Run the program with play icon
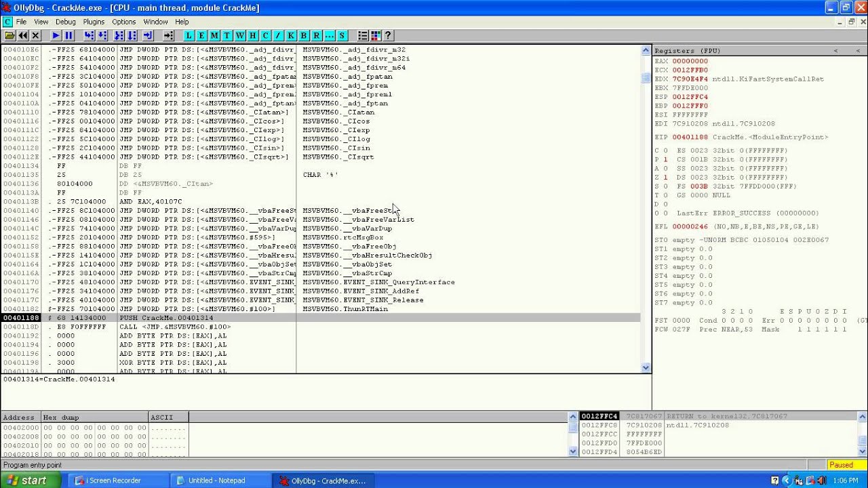This screenshot has height=488, width=868. [x=56, y=35]
